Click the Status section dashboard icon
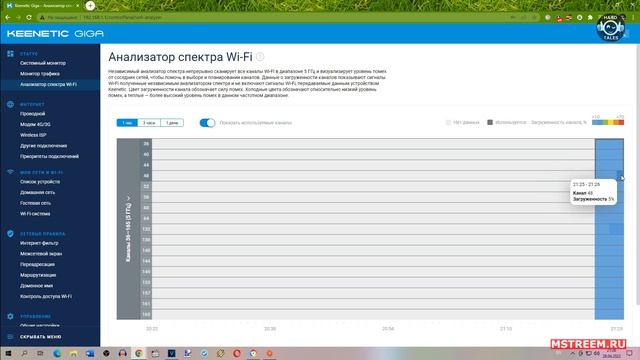 (x=10, y=53)
